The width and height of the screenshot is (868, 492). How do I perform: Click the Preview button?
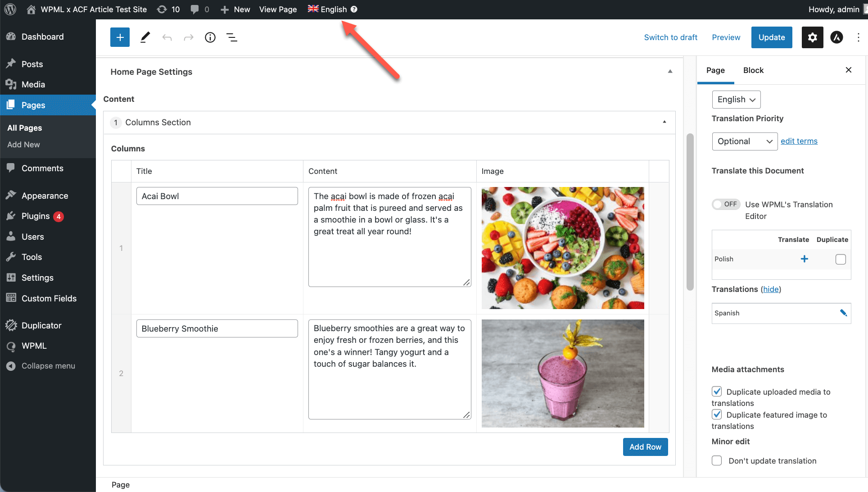pos(726,37)
